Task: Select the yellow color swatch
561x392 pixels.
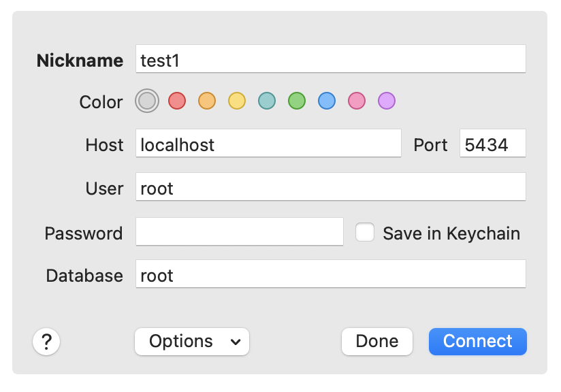Action: pyautogui.click(x=237, y=101)
